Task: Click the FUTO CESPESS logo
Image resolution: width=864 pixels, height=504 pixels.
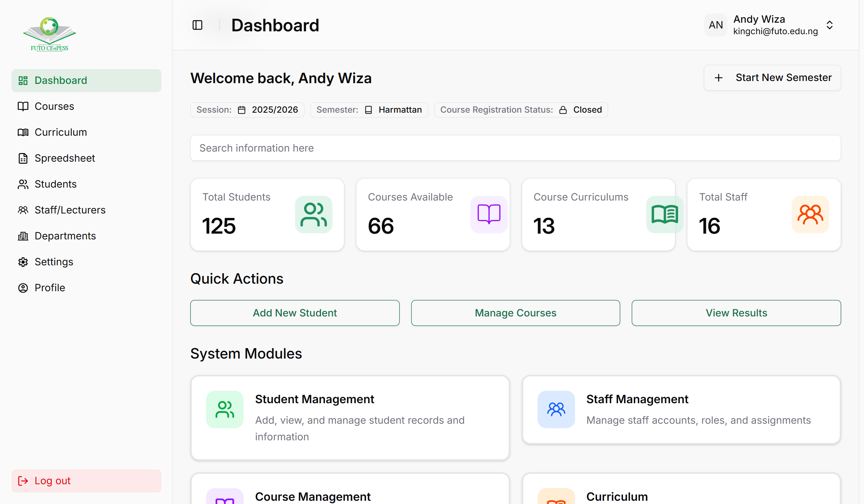Action: tap(49, 33)
